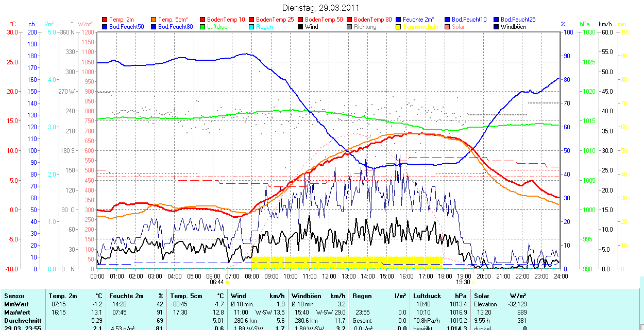The height and width of the screenshot is (330, 644).
Task: Click the MaxWert row label
Action: pos(16,312)
